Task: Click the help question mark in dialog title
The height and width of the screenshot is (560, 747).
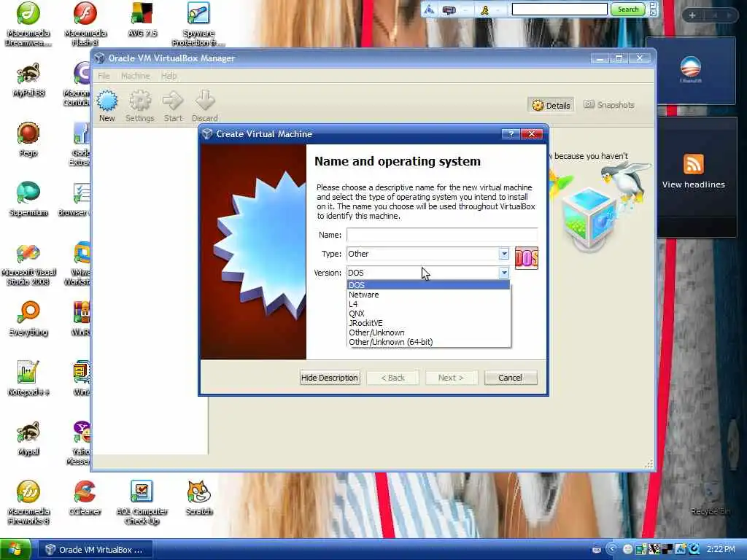Action: (x=511, y=134)
